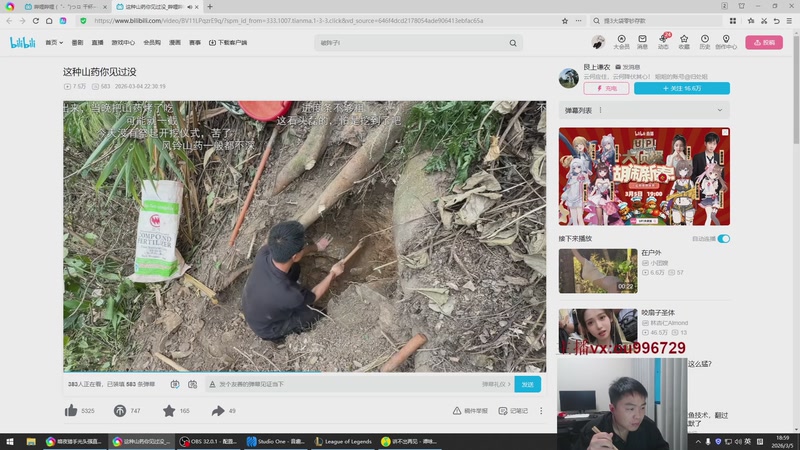
Task: Open browser screenshot scissors icon
Action: (x=764, y=21)
